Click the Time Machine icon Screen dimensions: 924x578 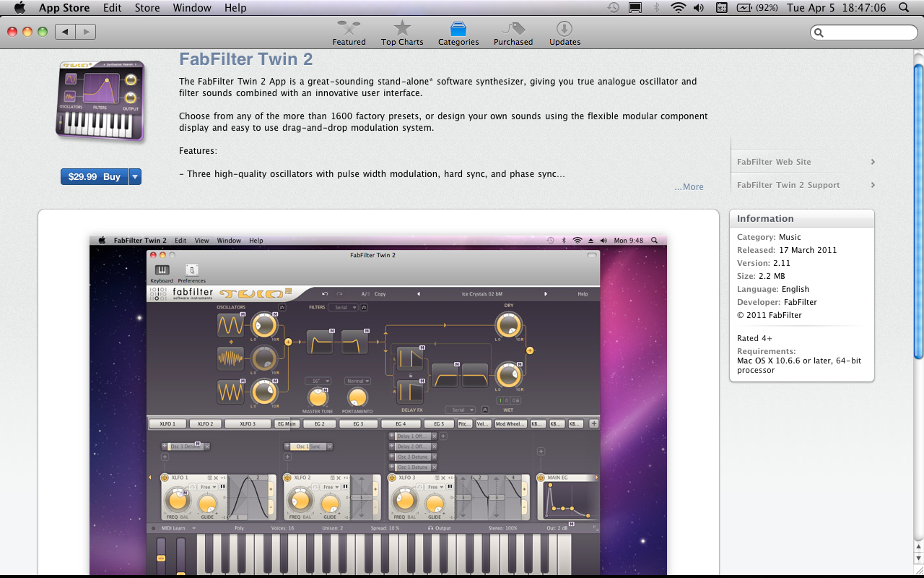[613, 8]
